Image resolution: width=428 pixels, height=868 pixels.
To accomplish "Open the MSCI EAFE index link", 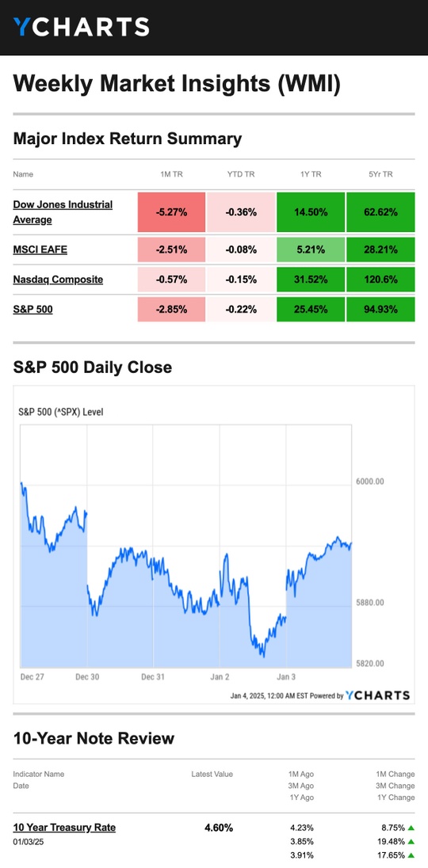I will point(40,249).
